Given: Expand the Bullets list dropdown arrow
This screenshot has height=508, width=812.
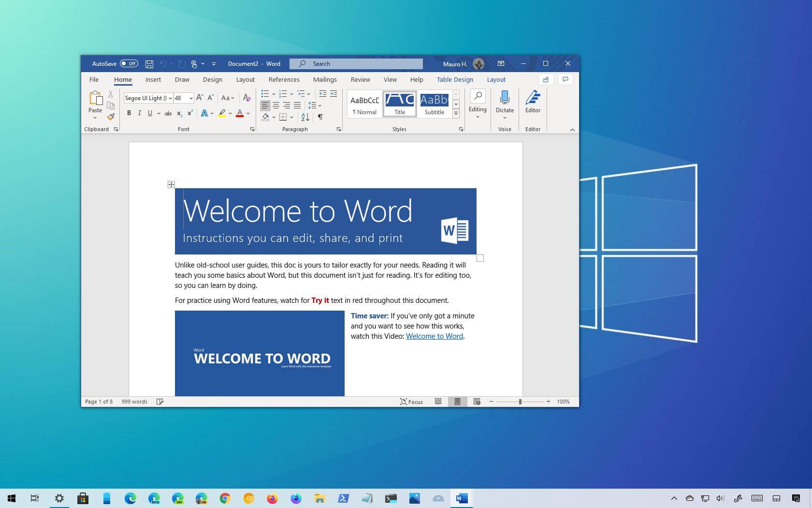Looking at the screenshot, I should [x=274, y=94].
